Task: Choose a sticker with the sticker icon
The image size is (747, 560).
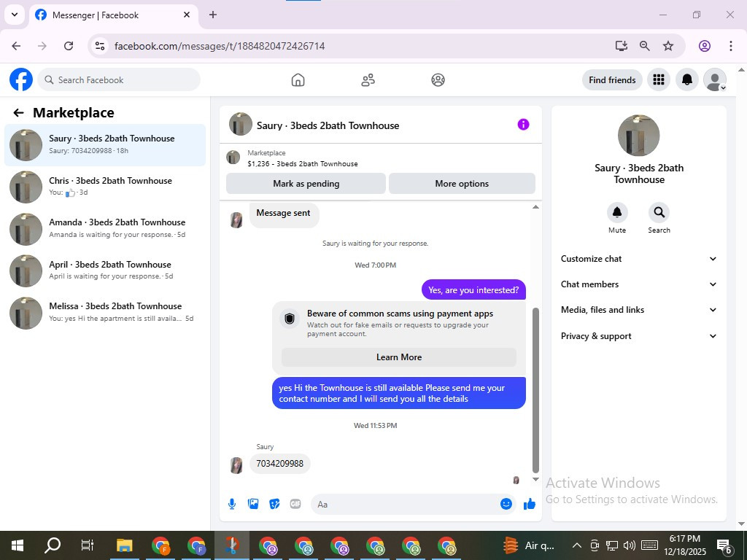Action: (274, 504)
